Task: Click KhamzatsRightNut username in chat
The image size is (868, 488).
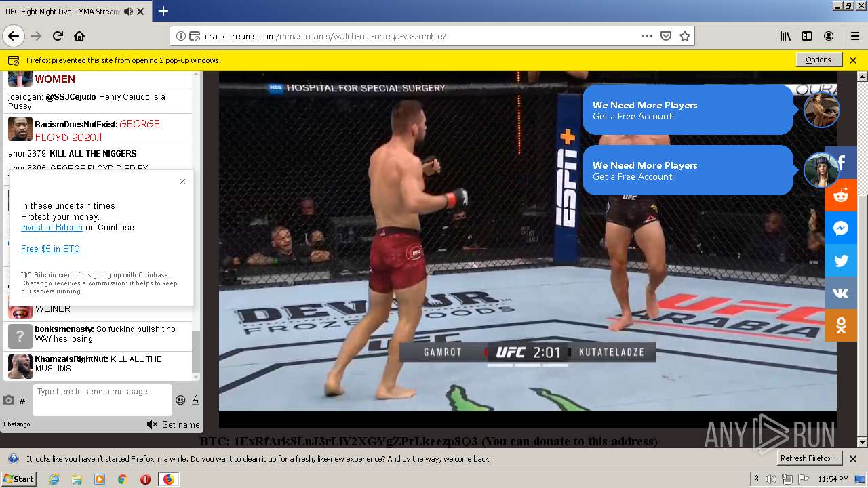Action: pyautogui.click(x=72, y=359)
